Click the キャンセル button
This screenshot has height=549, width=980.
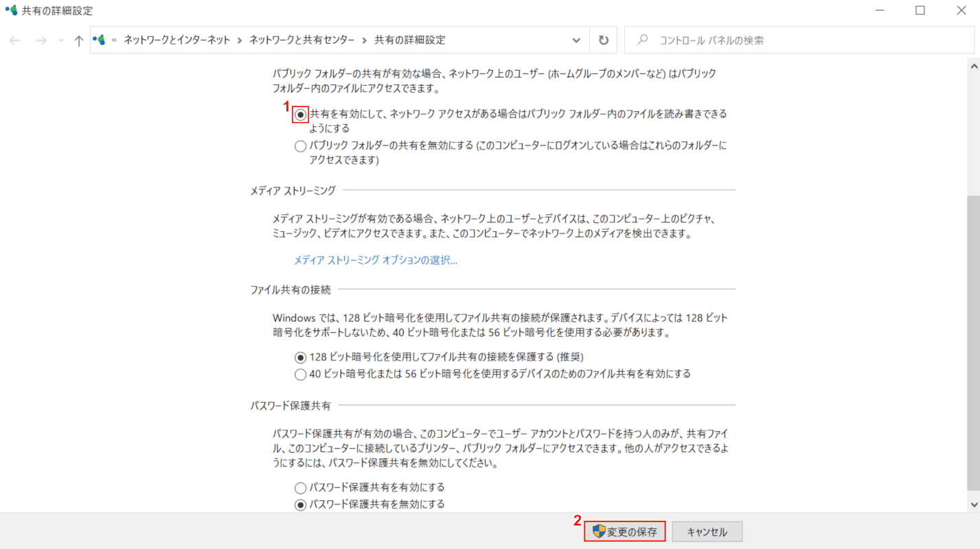point(707,531)
